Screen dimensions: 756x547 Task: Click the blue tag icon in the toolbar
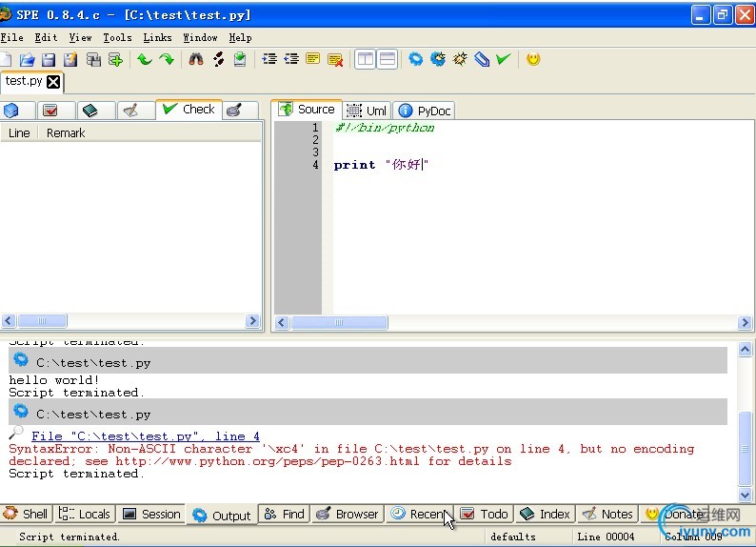(482, 59)
